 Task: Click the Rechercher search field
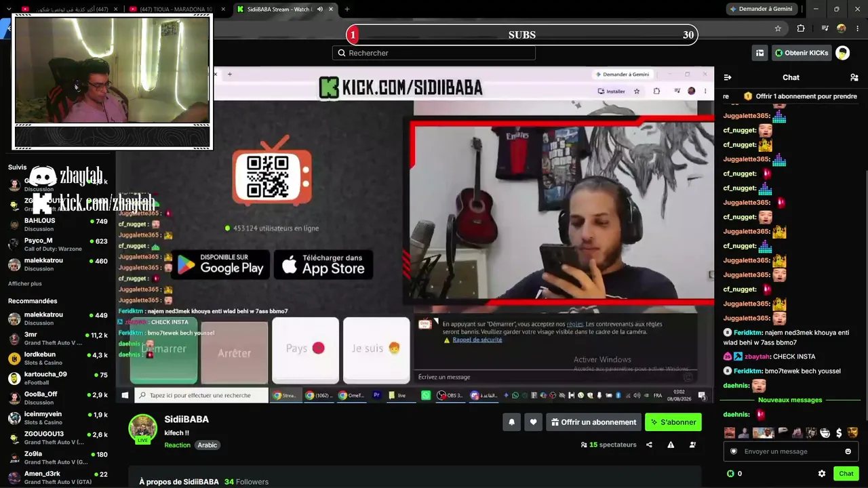[x=434, y=53]
